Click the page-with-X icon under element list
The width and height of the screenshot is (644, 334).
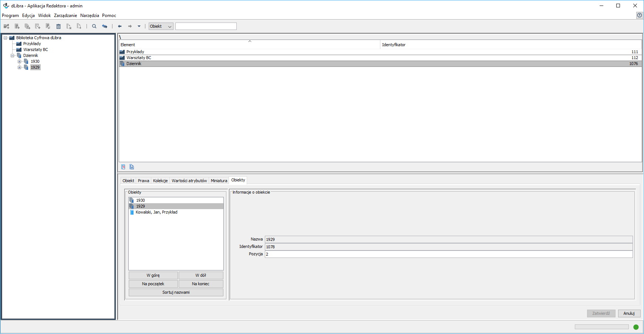coord(132,167)
